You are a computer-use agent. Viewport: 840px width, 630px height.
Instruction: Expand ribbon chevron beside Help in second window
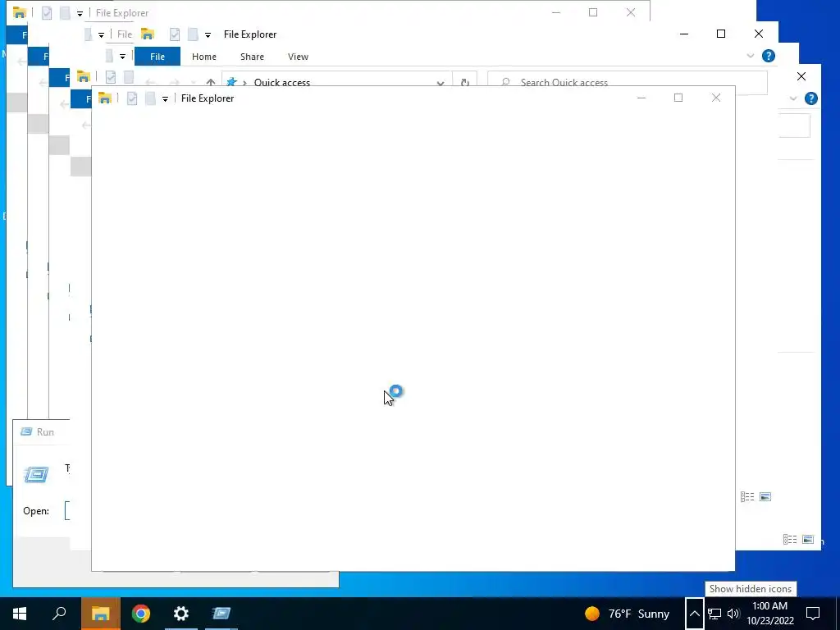[x=750, y=56]
